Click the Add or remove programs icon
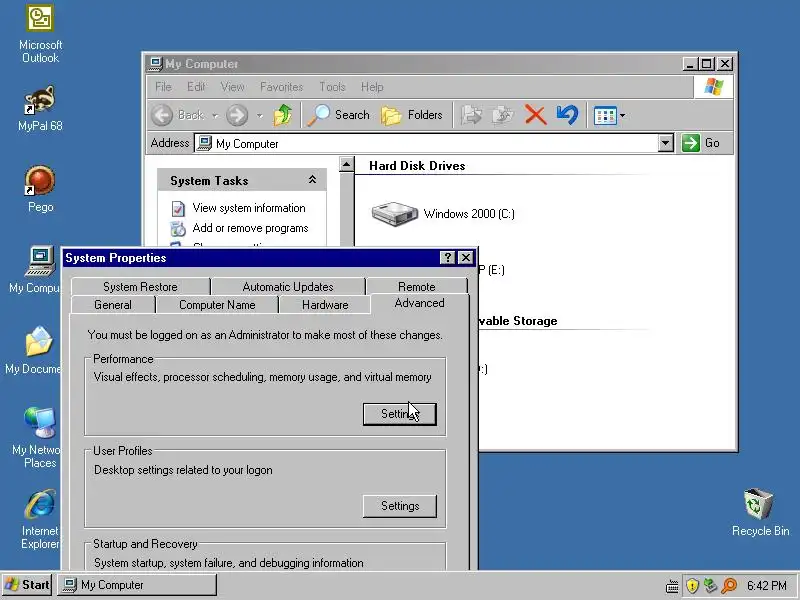This screenshot has height=600, width=800. click(178, 229)
